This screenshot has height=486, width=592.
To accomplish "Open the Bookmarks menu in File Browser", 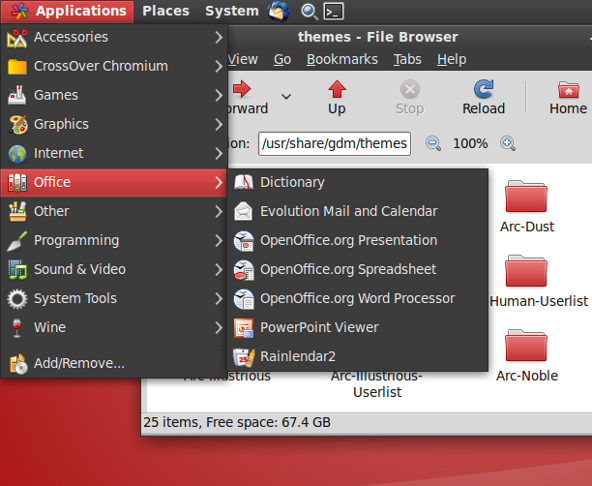I will (342, 59).
